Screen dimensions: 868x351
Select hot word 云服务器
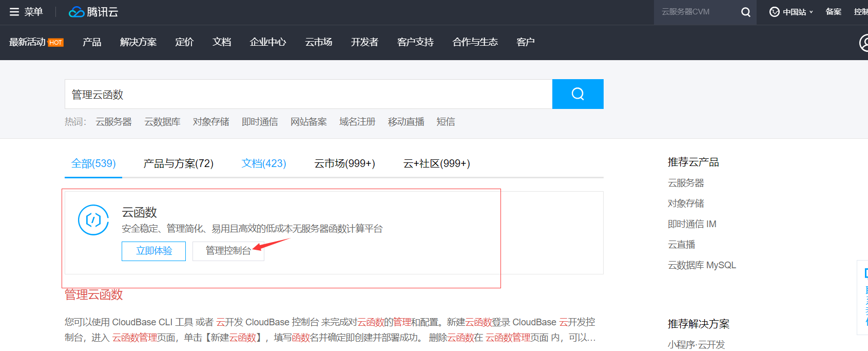pyautogui.click(x=114, y=122)
